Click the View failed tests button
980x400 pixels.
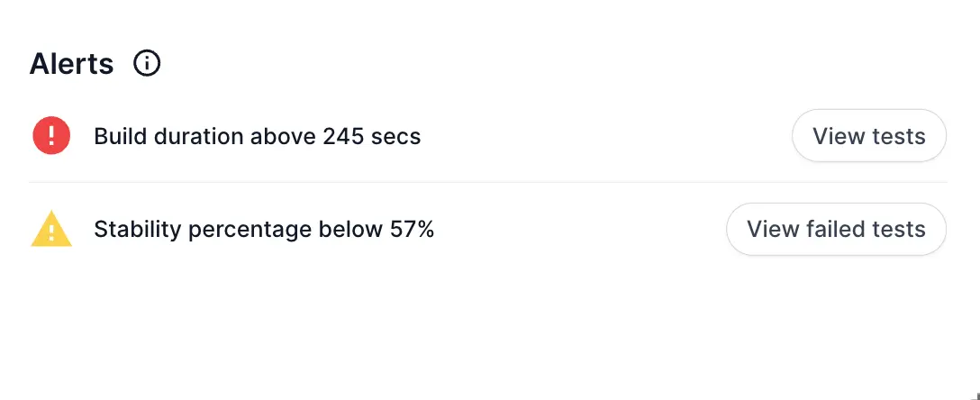[x=836, y=230]
